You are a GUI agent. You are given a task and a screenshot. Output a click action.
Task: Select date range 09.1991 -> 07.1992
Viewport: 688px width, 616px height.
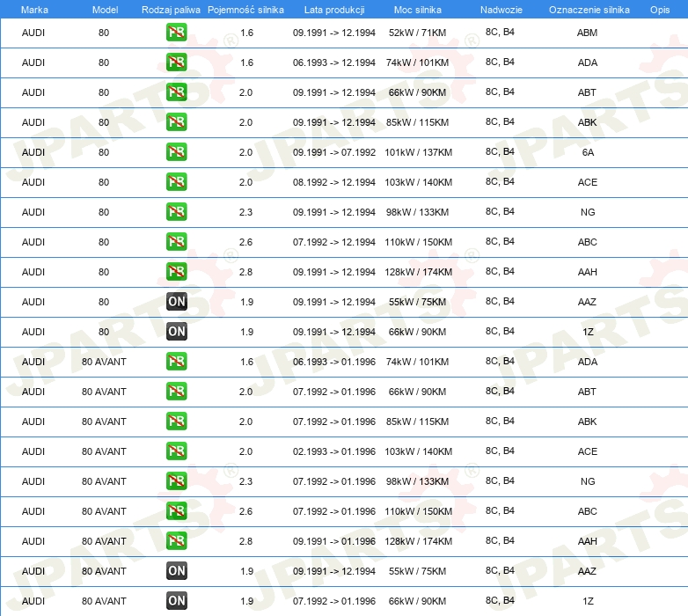pyautogui.click(x=334, y=152)
